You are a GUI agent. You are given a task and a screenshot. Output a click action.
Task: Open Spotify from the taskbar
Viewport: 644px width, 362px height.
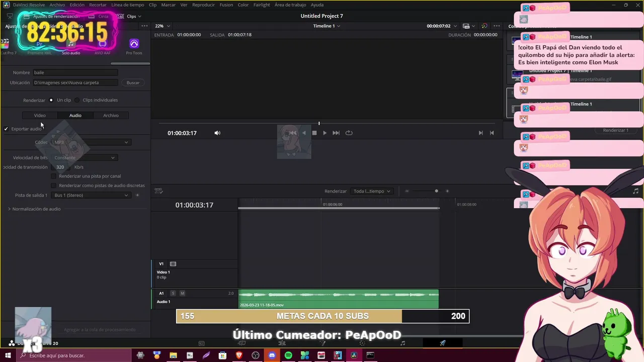tap(288, 355)
